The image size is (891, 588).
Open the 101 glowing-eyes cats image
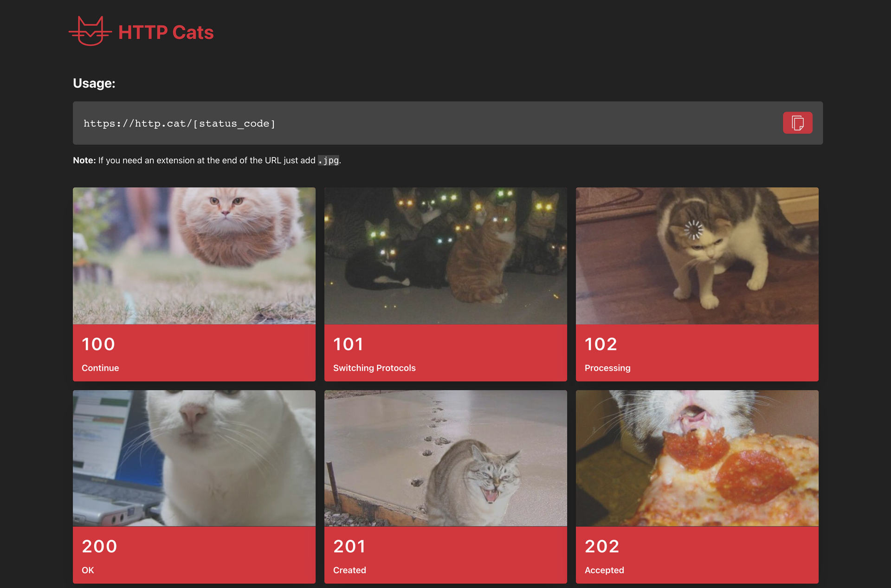pyautogui.click(x=445, y=256)
